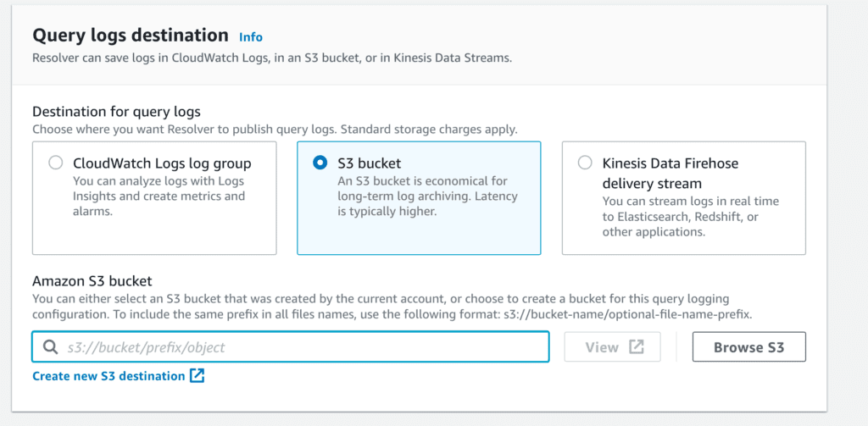This screenshot has height=426, width=868.
Task: Click the Destination for query logs label
Action: coord(116,112)
